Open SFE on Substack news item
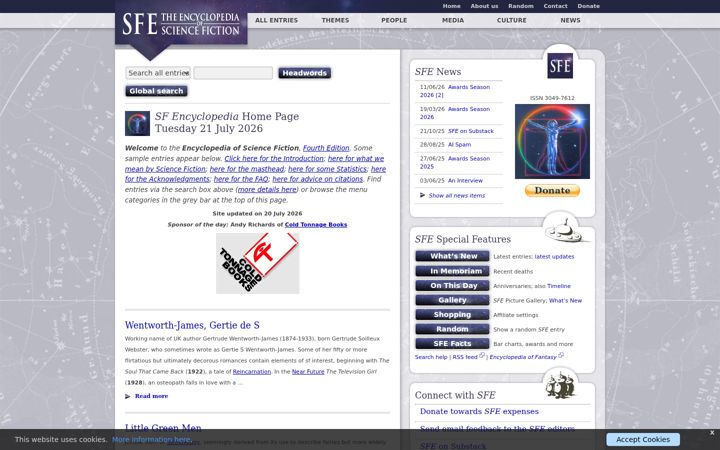Viewport: 720px width, 450px height. 471,131
